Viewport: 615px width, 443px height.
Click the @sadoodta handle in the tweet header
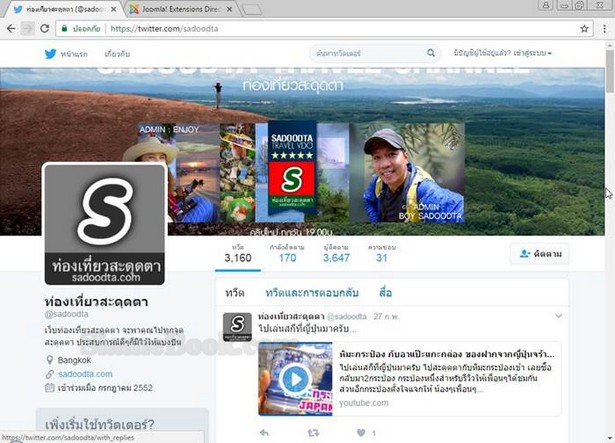(347, 316)
